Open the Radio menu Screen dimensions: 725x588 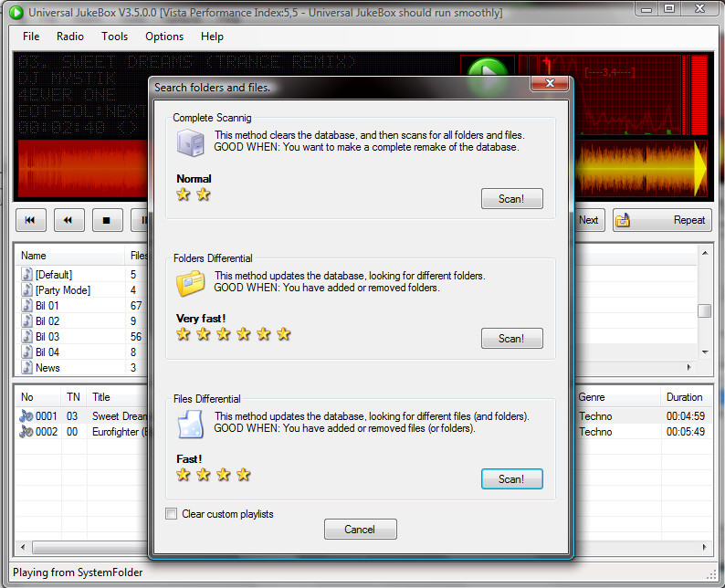[70, 36]
